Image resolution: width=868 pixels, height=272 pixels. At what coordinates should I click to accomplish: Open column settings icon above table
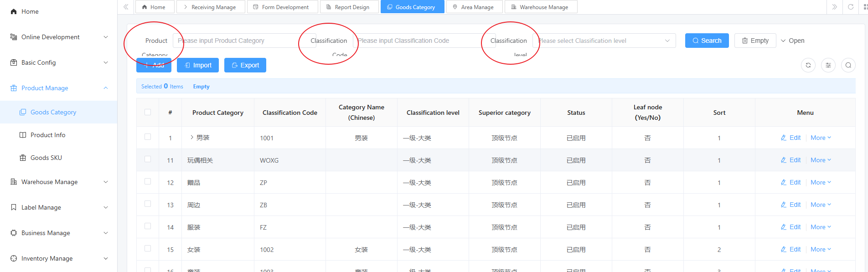[828, 65]
